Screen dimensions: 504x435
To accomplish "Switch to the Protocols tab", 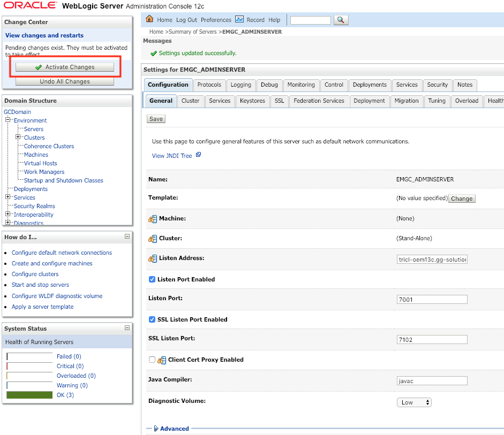I will (209, 85).
